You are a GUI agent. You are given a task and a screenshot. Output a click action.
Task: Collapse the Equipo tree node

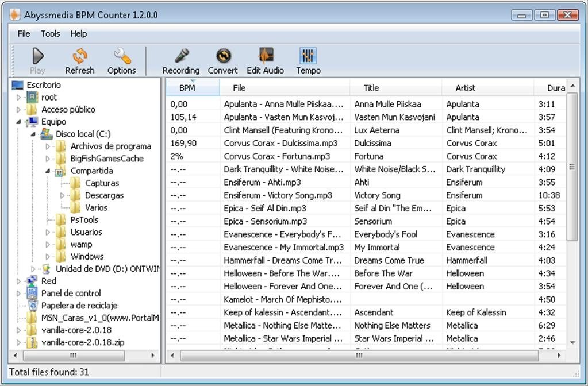(19, 122)
